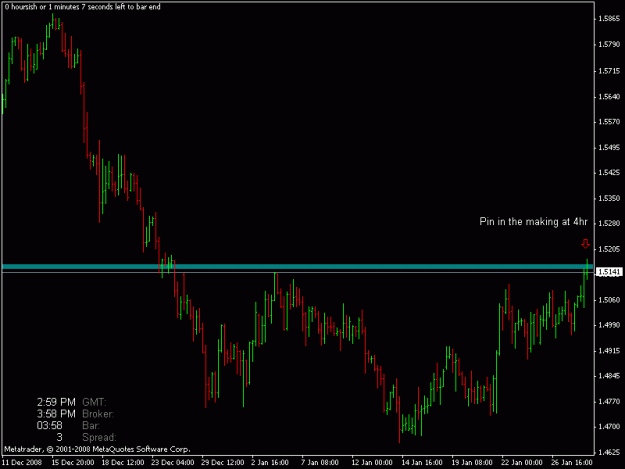Click the Bar countdown value 03:58
The image size is (625, 469).
[49, 426]
